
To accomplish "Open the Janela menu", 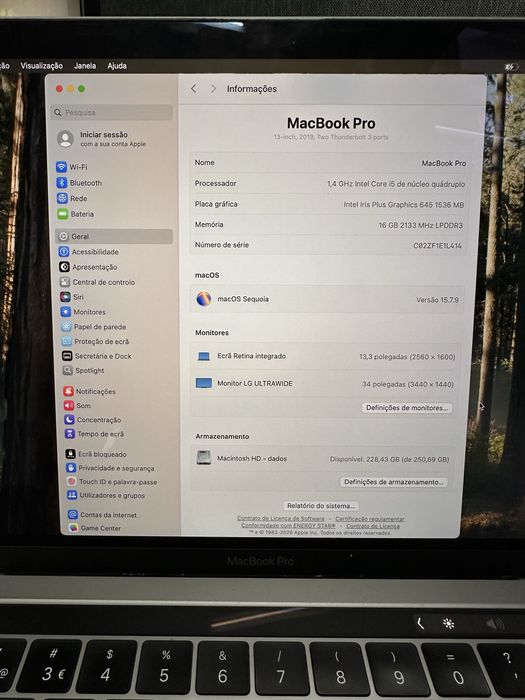I will click(85, 66).
